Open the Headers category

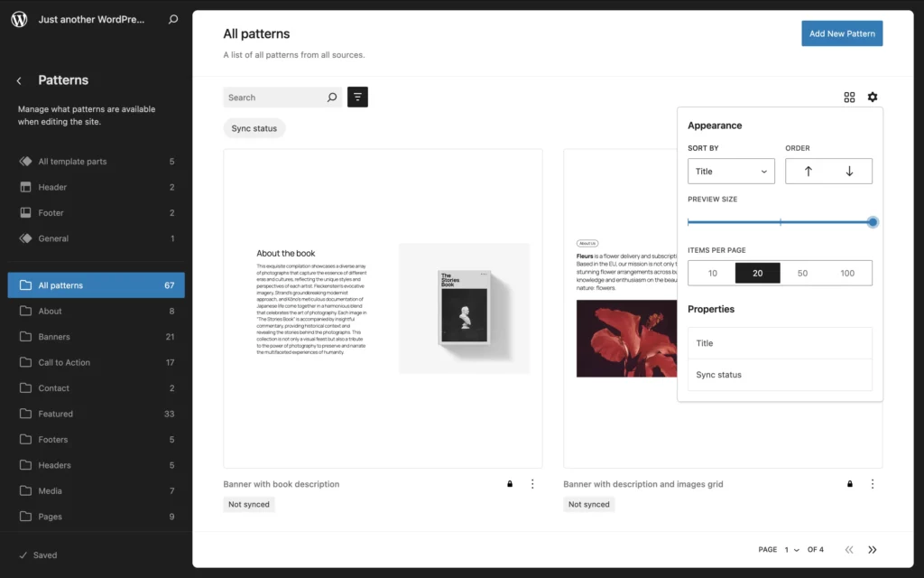pyautogui.click(x=96, y=465)
